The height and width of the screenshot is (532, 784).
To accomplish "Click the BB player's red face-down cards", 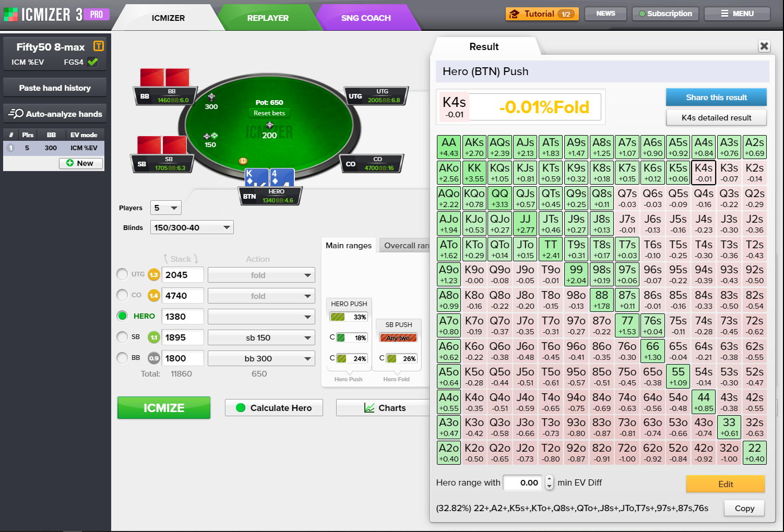I will [165, 77].
